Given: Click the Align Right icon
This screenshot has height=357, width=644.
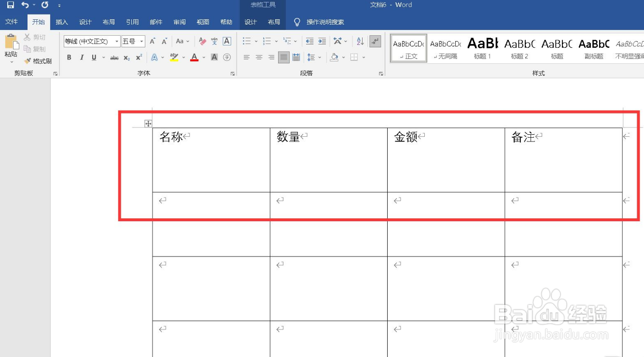Looking at the screenshot, I should [x=271, y=57].
